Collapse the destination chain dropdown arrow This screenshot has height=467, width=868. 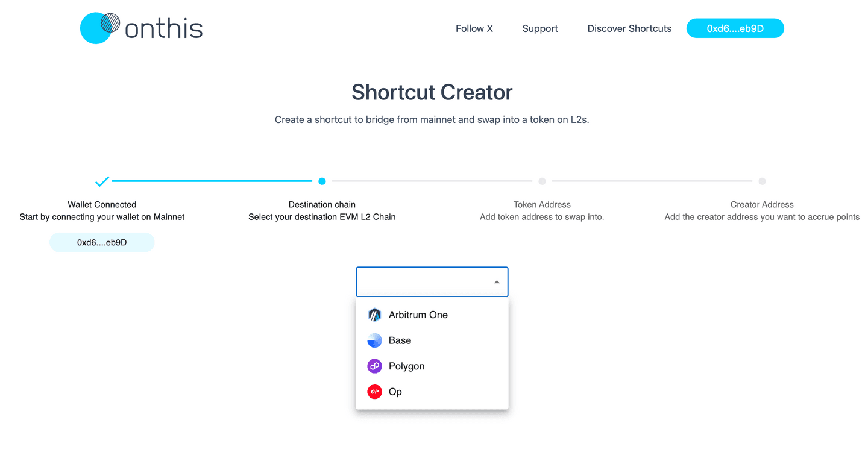[497, 282]
